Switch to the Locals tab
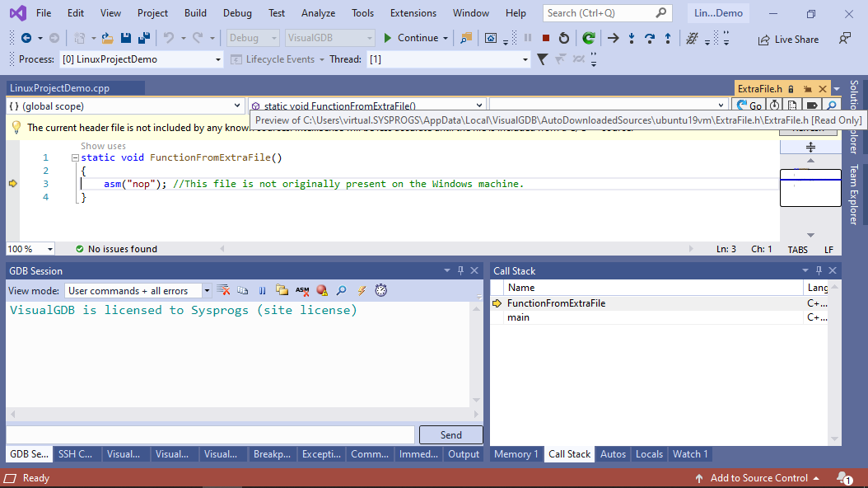The height and width of the screenshot is (488, 868). 649,454
